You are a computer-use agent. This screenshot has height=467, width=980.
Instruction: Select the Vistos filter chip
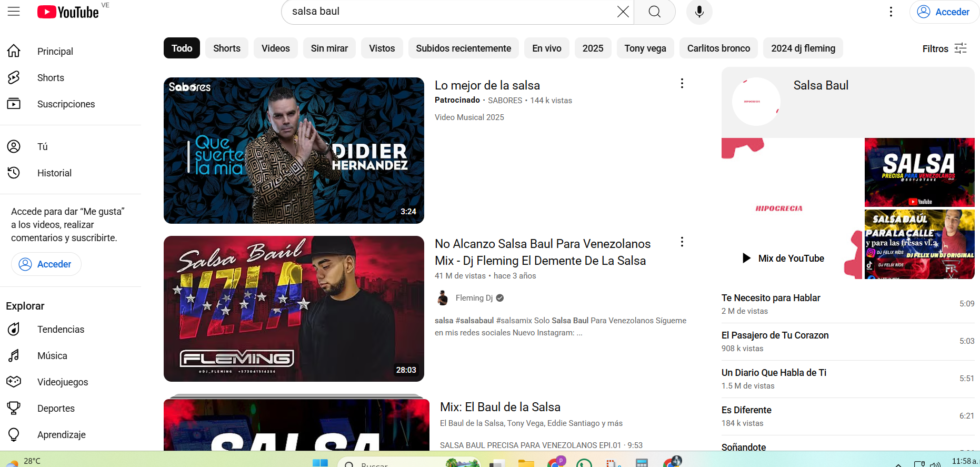click(382, 48)
